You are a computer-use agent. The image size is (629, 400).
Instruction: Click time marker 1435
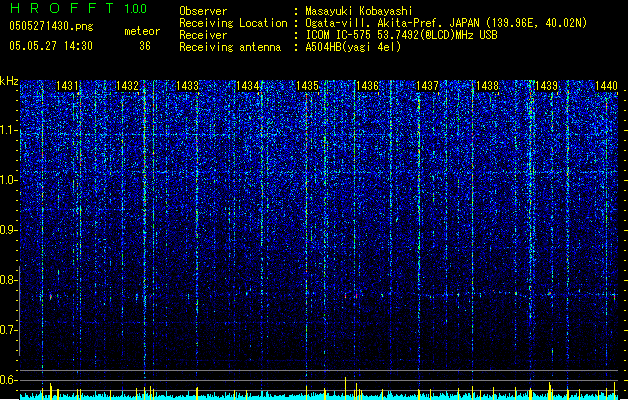point(307,86)
